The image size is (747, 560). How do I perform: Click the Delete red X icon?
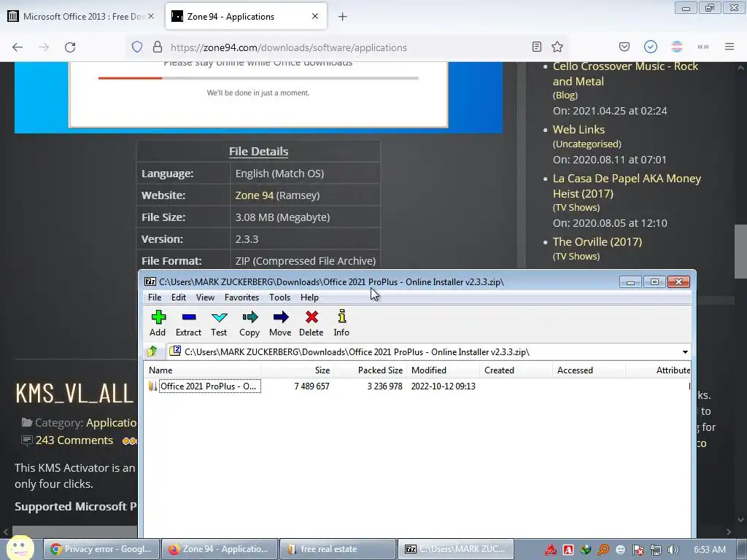(x=311, y=318)
